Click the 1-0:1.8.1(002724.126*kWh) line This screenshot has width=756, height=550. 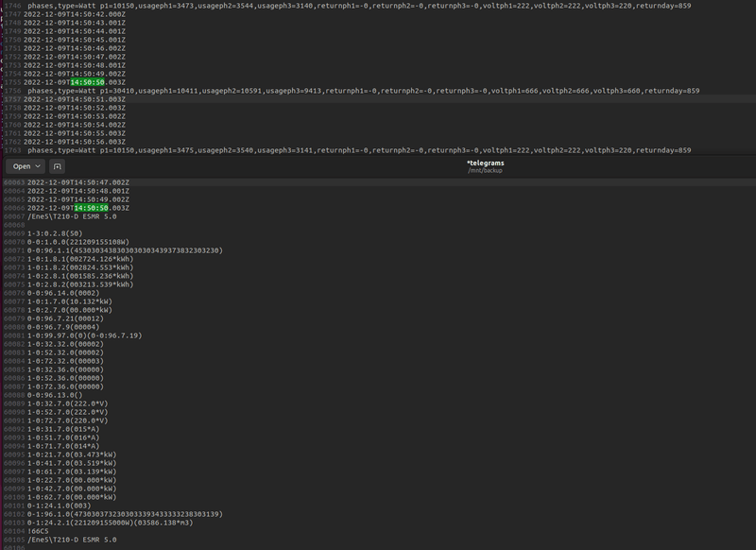coord(80,259)
